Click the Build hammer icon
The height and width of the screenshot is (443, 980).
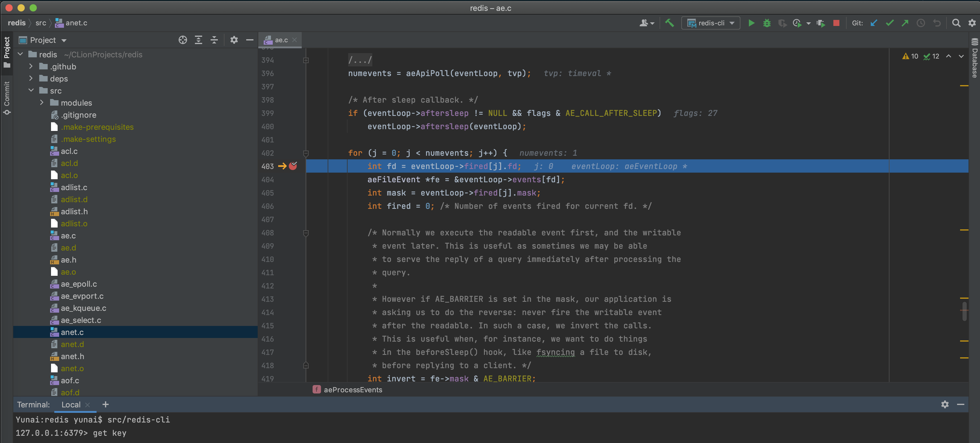(669, 23)
